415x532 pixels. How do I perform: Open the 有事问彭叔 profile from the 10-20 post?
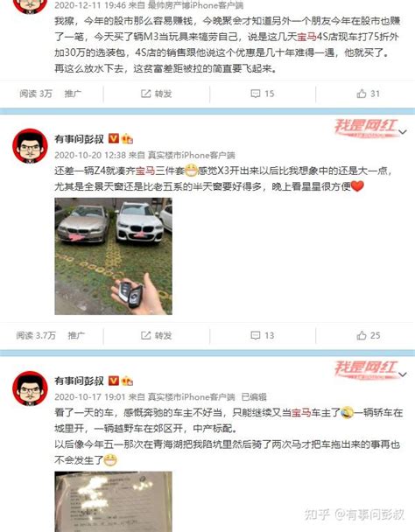79,139
